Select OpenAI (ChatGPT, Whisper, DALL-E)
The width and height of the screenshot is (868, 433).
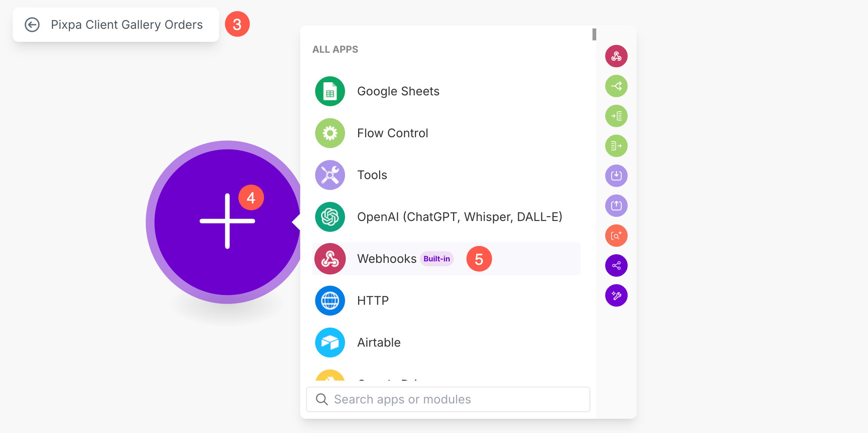tap(446, 217)
